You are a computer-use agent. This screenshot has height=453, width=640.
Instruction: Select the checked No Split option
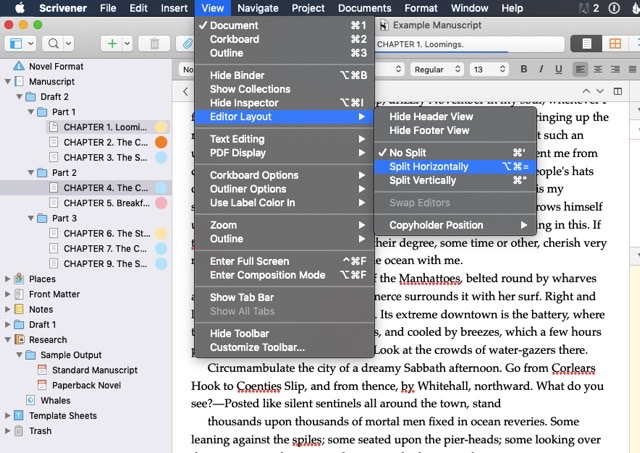[x=455, y=153]
